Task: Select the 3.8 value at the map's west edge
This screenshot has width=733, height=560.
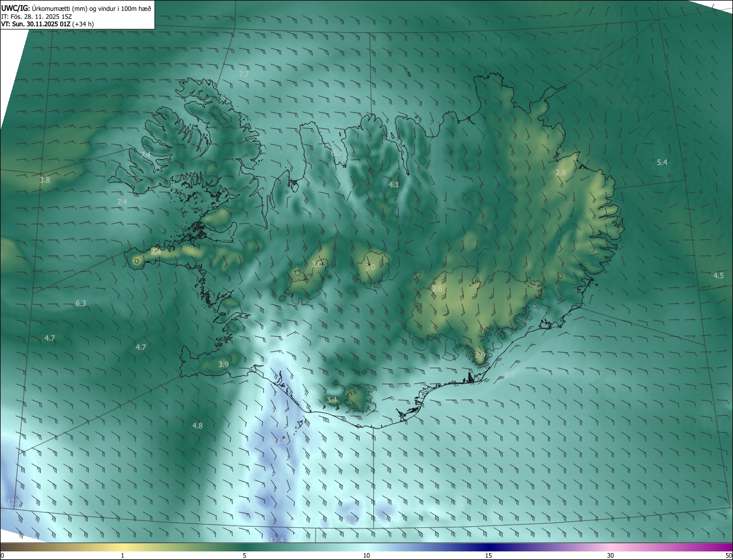Action: point(45,180)
